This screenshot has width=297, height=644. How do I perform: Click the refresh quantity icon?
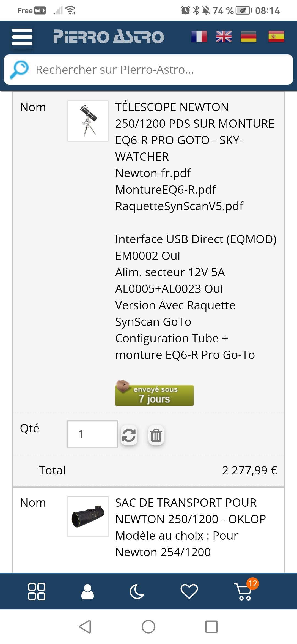point(129,435)
